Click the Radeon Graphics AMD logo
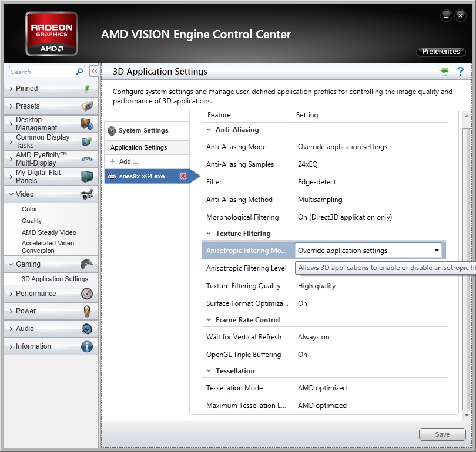 pos(51,33)
